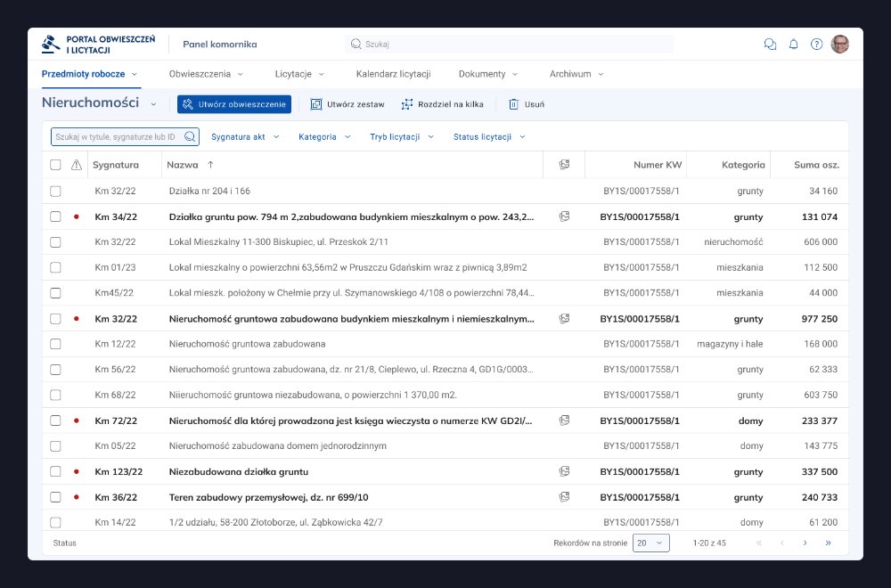Viewport: 891px width, 588px height.
Task: Check the Km 56/22 row checkbox
Action: coord(55,369)
